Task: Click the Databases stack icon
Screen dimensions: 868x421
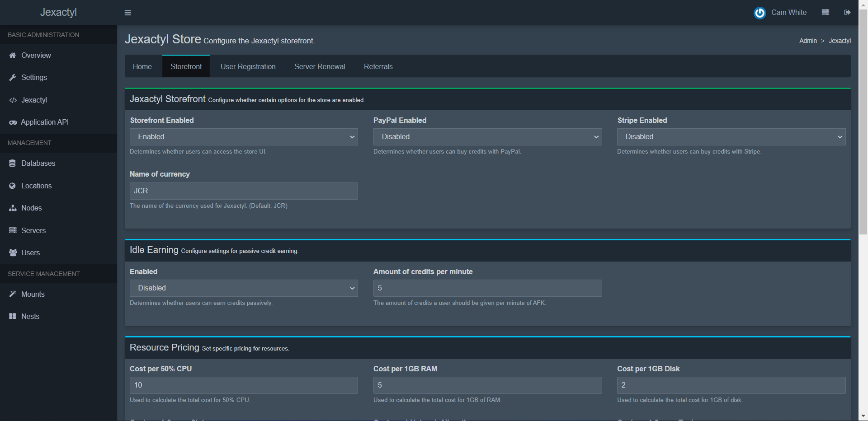Action: (13, 164)
